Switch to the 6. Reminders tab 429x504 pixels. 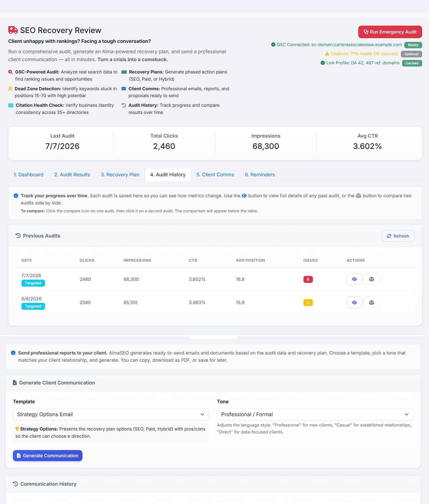[x=260, y=175]
